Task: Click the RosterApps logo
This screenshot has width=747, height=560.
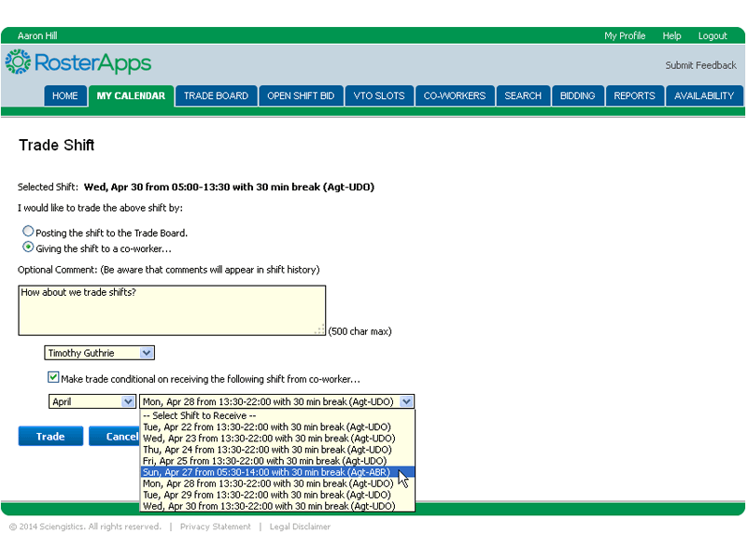Action: (78, 63)
